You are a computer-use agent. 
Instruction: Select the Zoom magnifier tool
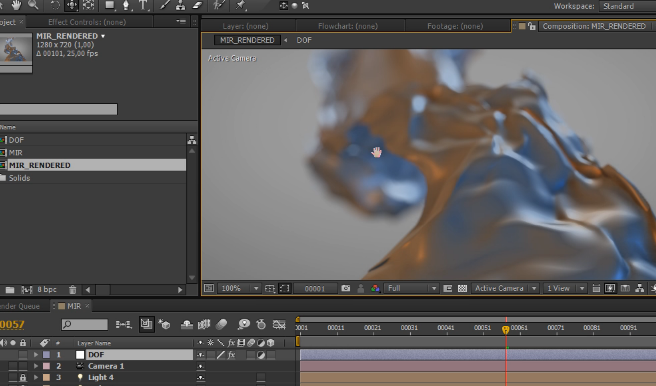click(x=33, y=5)
